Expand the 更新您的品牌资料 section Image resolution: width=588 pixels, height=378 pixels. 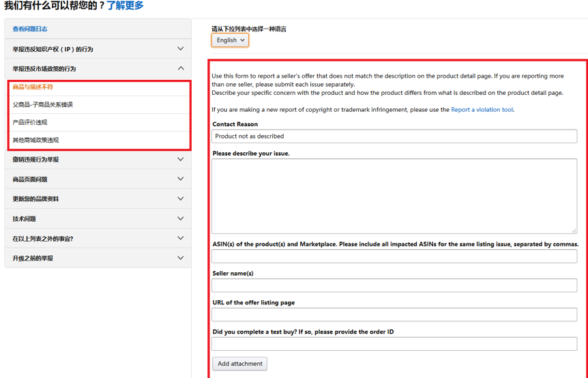(98, 199)
